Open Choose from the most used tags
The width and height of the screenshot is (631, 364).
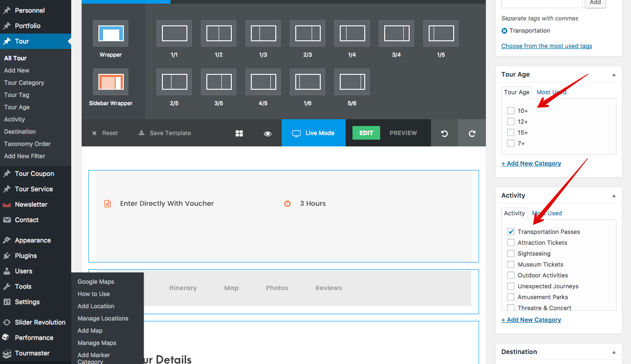(547, 46)
